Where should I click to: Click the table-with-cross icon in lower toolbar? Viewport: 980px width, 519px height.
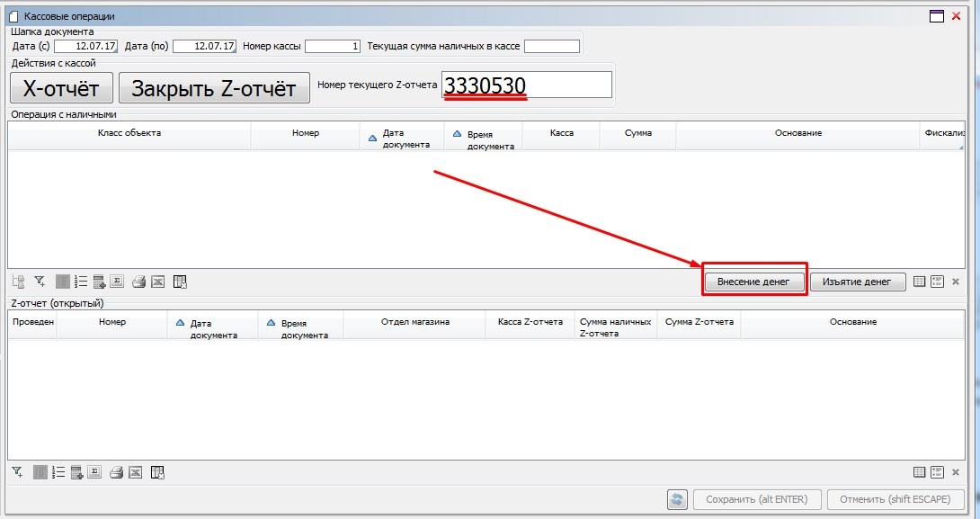pyautogui.click(x=157, y=472)
